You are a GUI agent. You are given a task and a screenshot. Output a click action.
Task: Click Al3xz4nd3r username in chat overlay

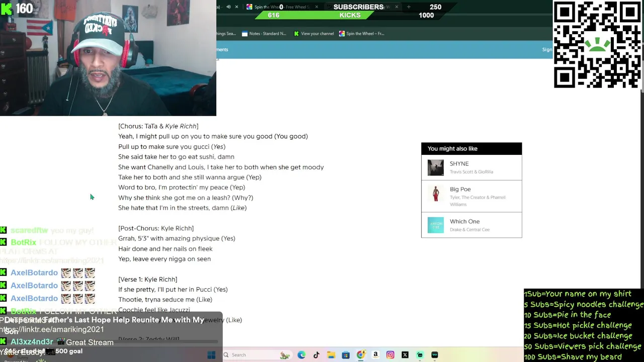(x=32, y=342)
